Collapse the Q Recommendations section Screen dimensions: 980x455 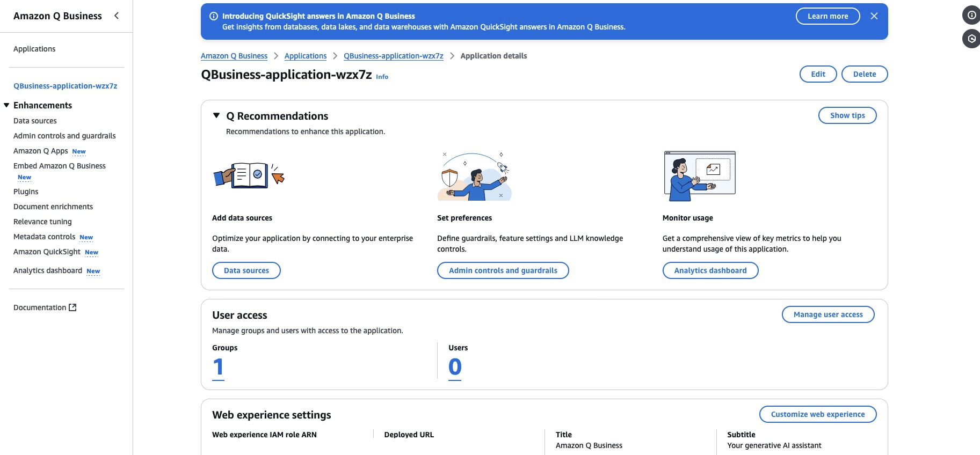coord(216,115)
